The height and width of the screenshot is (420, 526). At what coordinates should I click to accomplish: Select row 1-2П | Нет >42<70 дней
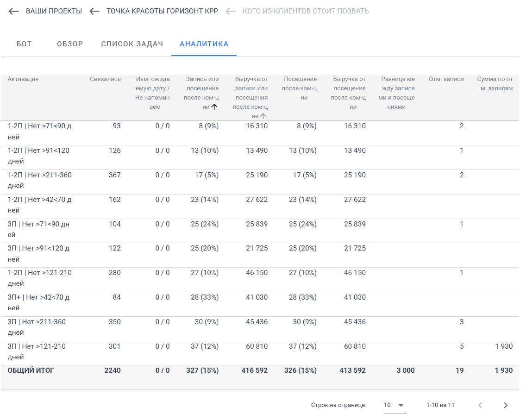(260, 207)
